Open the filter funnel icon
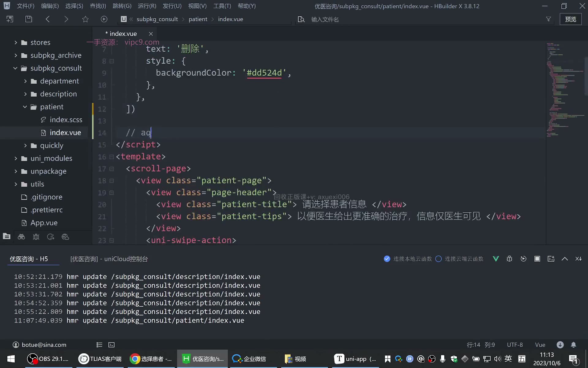 pos(548,19)
